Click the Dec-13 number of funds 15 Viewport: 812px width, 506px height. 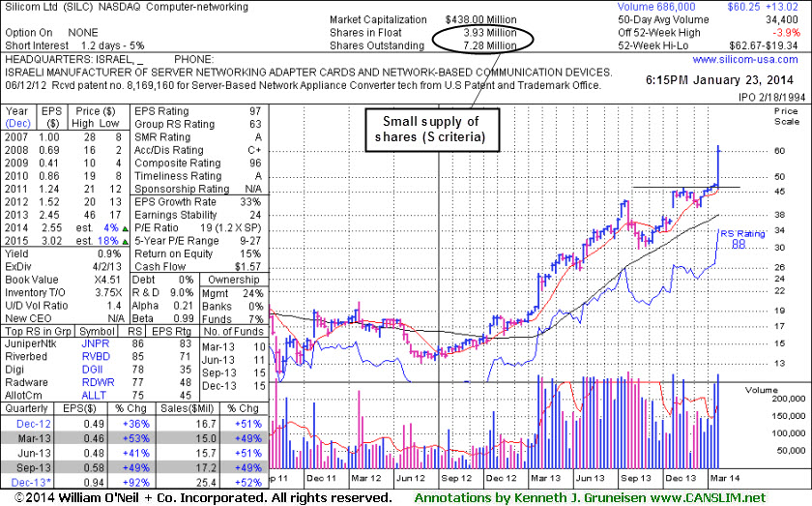coord(259,386)
